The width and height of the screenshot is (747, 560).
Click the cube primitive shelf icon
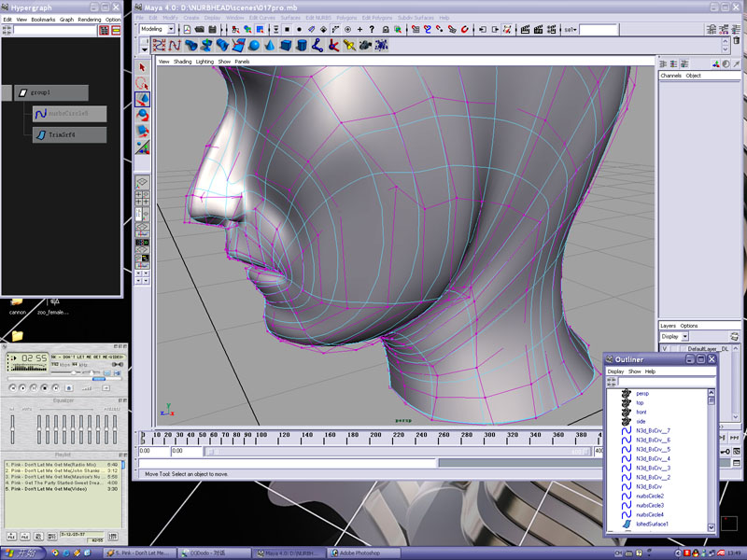tap(286, 46)
